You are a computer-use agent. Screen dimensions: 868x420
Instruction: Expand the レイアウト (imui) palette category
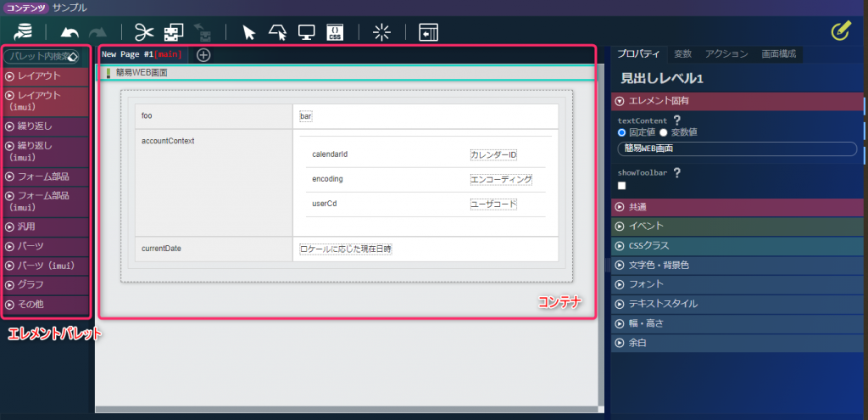(x=46, y=101)
